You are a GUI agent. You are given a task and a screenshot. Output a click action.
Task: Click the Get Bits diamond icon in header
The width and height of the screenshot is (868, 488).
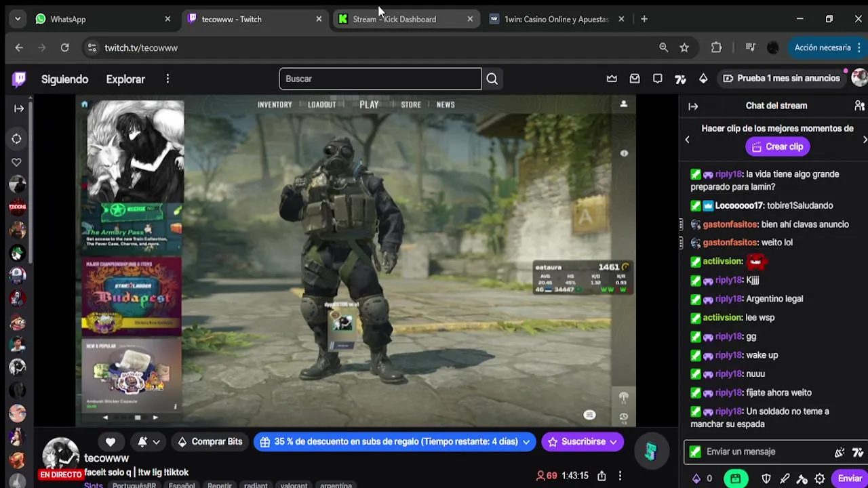[x=703, y=79]
